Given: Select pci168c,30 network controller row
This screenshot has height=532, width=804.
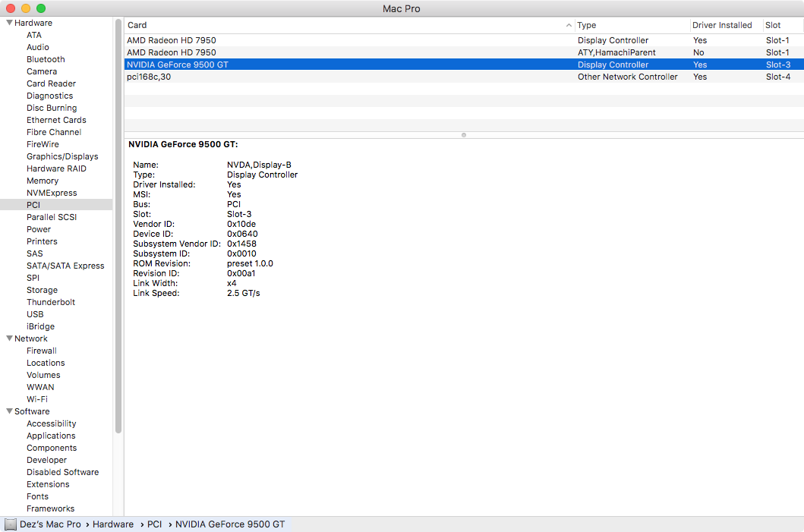Looking at the screenshot, I should tap(464, 77).
